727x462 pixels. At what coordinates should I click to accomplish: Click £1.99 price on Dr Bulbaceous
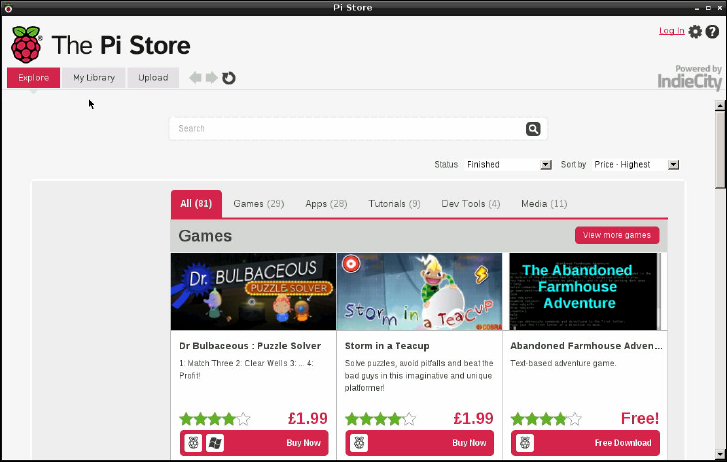[307, 418]
